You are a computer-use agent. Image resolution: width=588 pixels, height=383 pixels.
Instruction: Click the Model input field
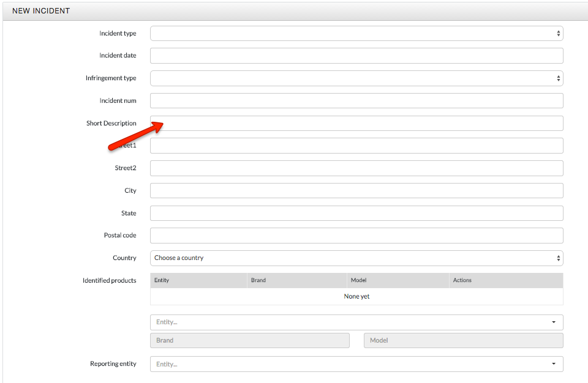pyautogui.click(x=463, y=341)
